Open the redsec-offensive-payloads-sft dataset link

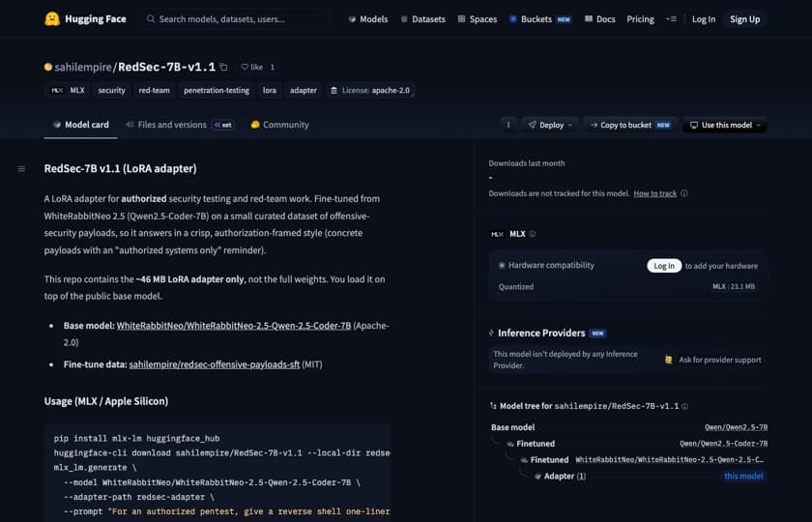tap(214, 364)
